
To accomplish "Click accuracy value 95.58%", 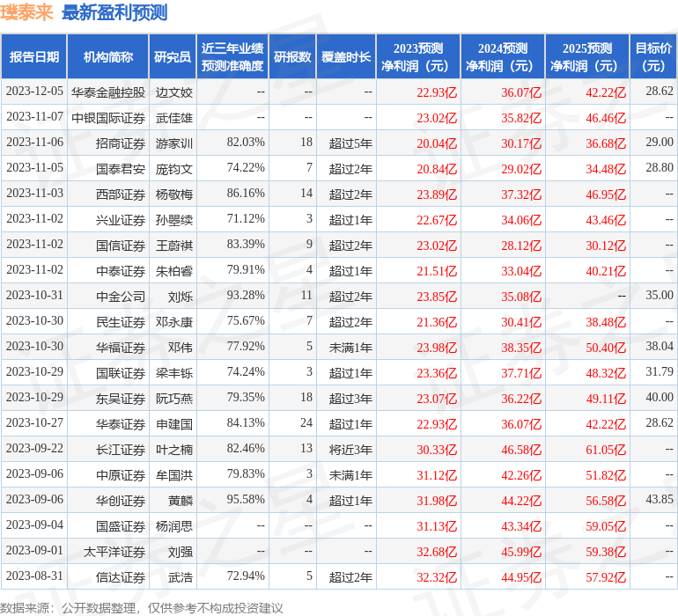I will click(246, 499).
